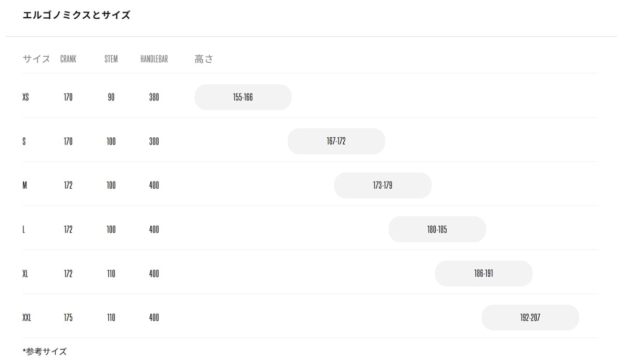The height and width of the screenshot is (364, 624).
Task: Click the 155-166 height range pill
Action: (x=243, y=97)
